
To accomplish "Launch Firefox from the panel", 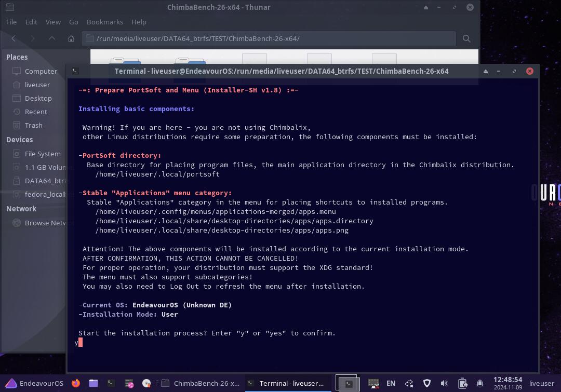I will point(76,383).
